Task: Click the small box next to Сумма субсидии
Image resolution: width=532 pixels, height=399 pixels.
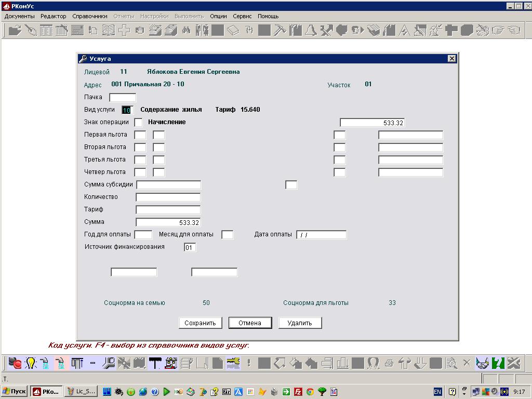Action: 291,185
